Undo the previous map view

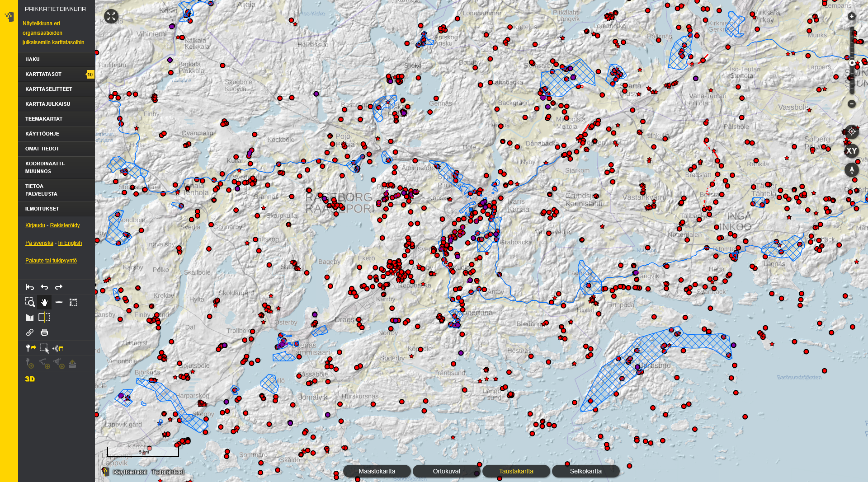click(x=44, y=287)
